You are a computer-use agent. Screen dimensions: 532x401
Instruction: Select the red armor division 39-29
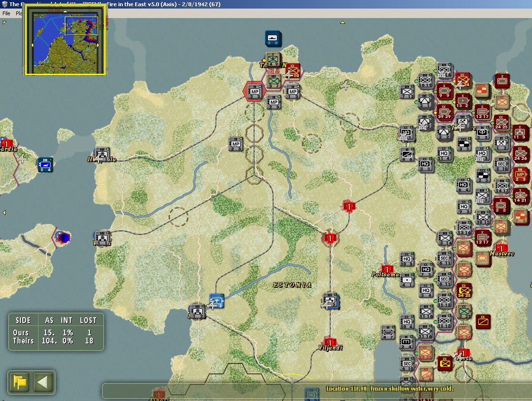(444, 112)
